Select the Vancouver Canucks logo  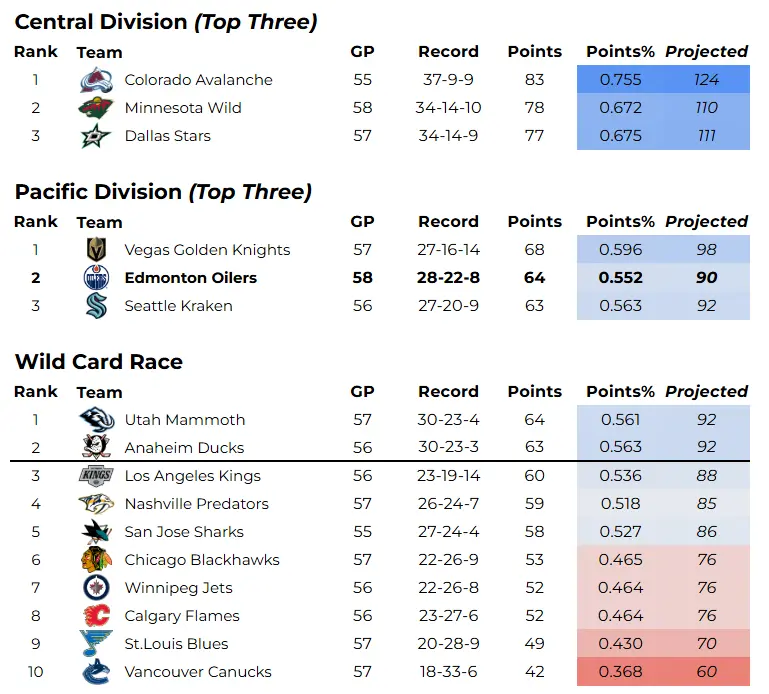(x=96, y=672)
